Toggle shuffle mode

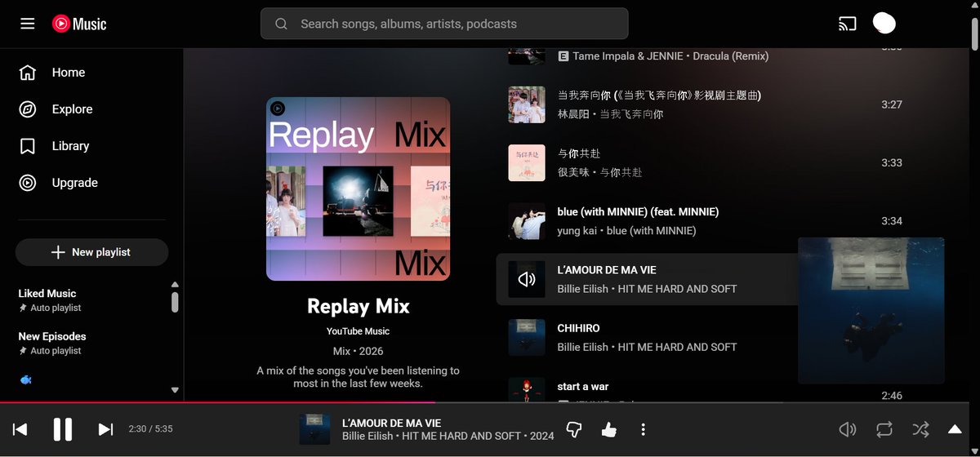click(x=920, y=429)
